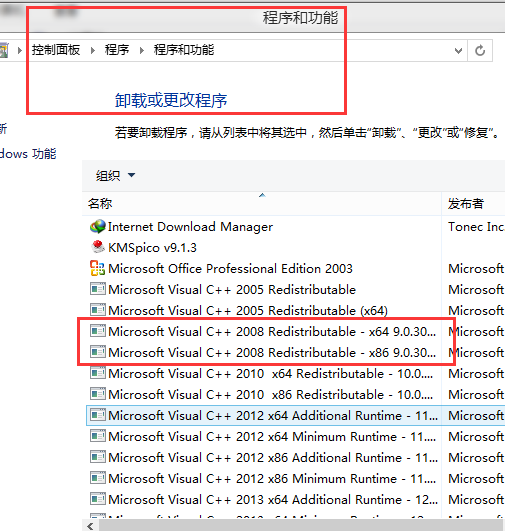The image size is (505, 531).
Task: Click the Microsoft Office Professional Edition 2003 icon
Action: (98, 268)
